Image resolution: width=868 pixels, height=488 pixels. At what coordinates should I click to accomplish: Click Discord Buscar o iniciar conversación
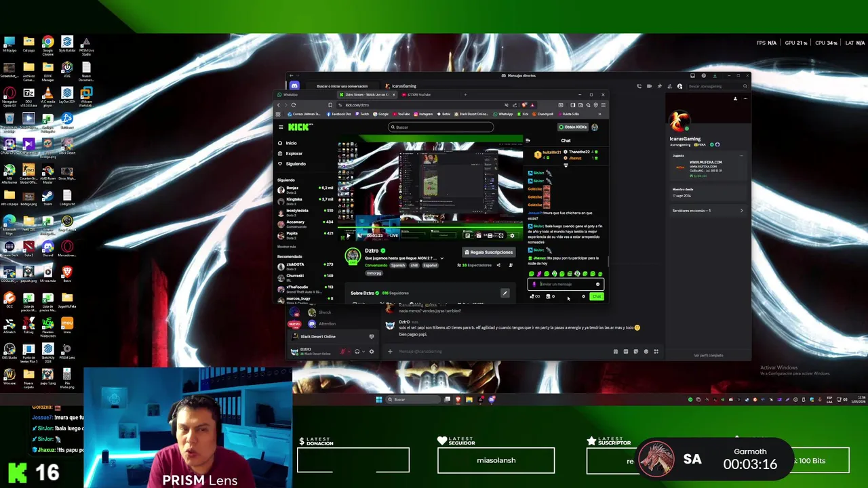(x=342, y=86)
